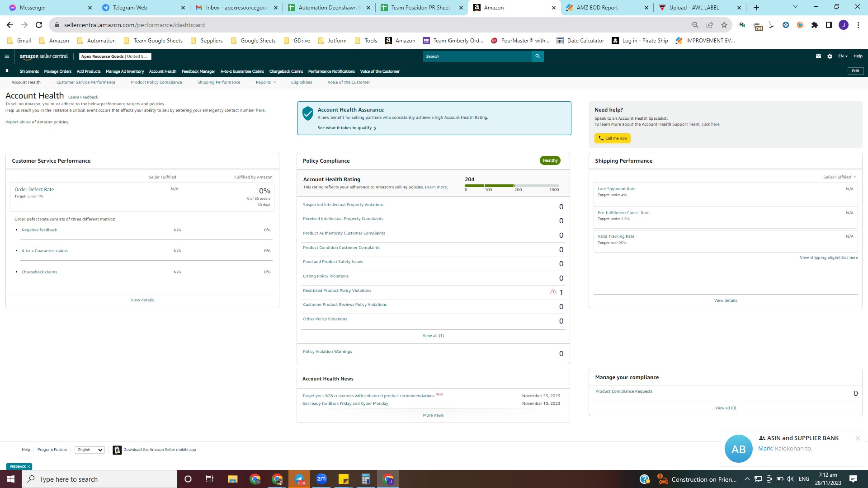
Task: Open the Windows notification center icon
Action: [x=853, y=479]
